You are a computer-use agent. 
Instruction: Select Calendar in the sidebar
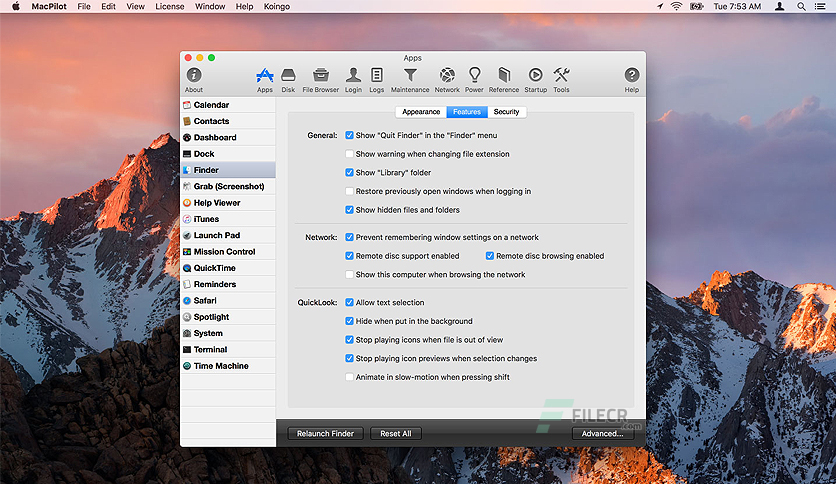coord(228,105)
